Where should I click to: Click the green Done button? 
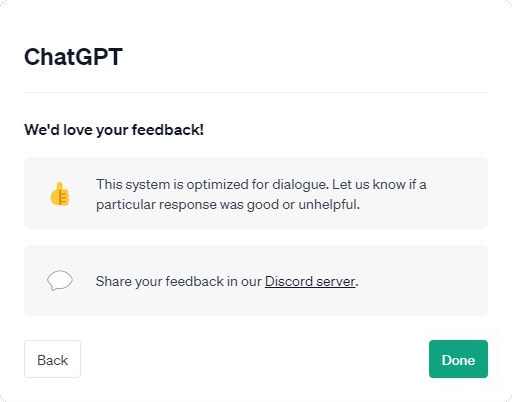click(458, 359)
